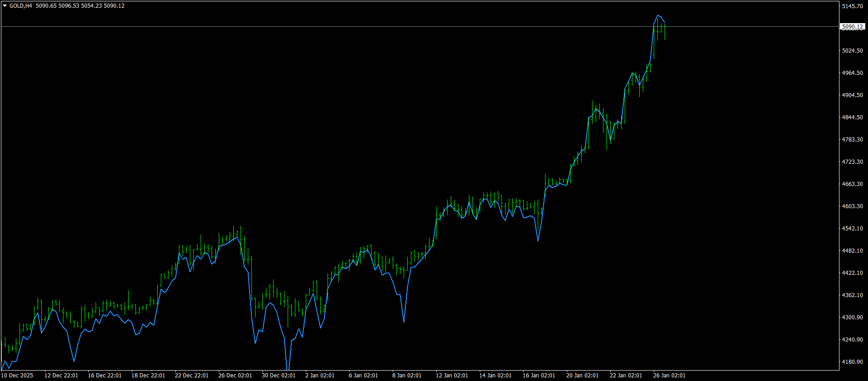868x381 pixels.
Task: Click the 4482.10 price scale label
Action: pos(852,251)
